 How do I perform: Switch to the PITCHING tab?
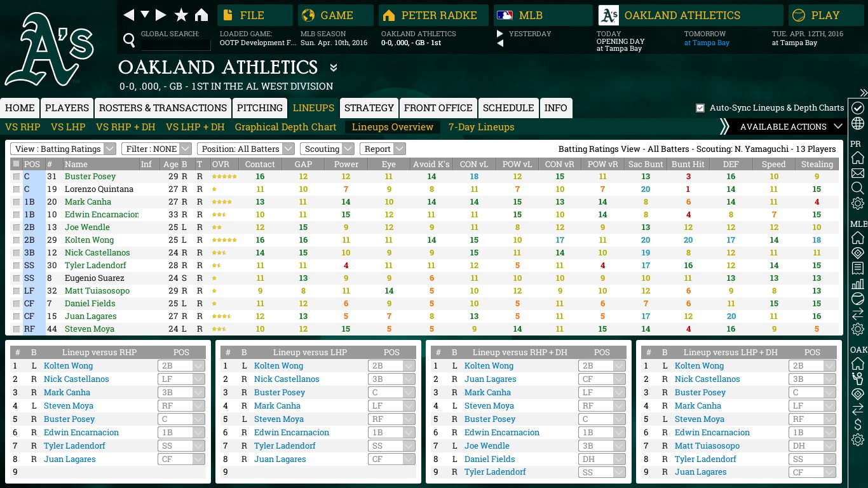[260, 108]
